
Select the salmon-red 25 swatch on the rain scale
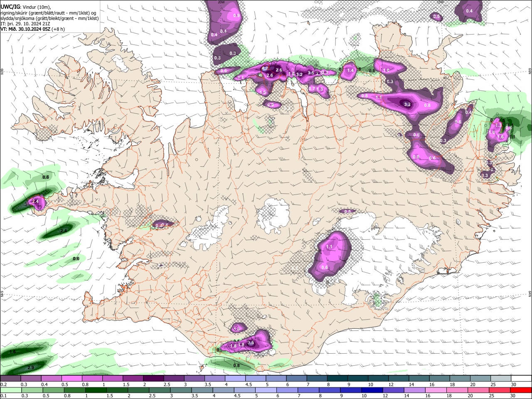tap(501, 390)
